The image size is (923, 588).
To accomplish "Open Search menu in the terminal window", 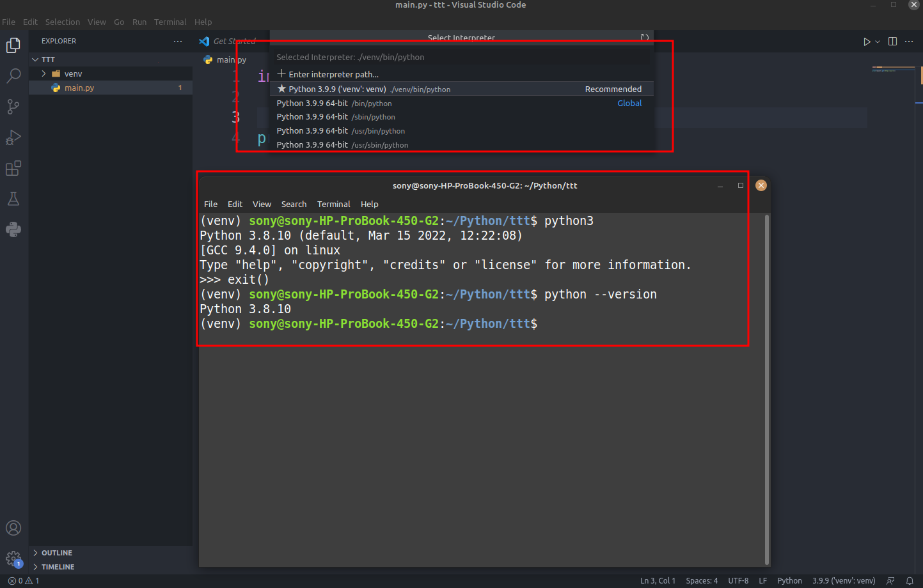I will pos(294,204).
